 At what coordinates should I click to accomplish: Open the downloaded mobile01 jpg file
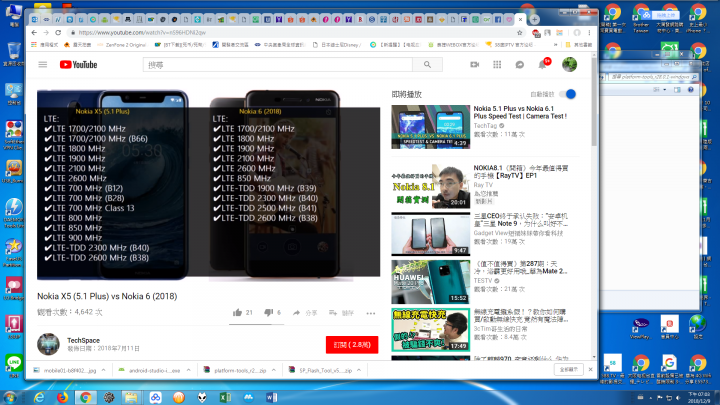coord(65,370)
